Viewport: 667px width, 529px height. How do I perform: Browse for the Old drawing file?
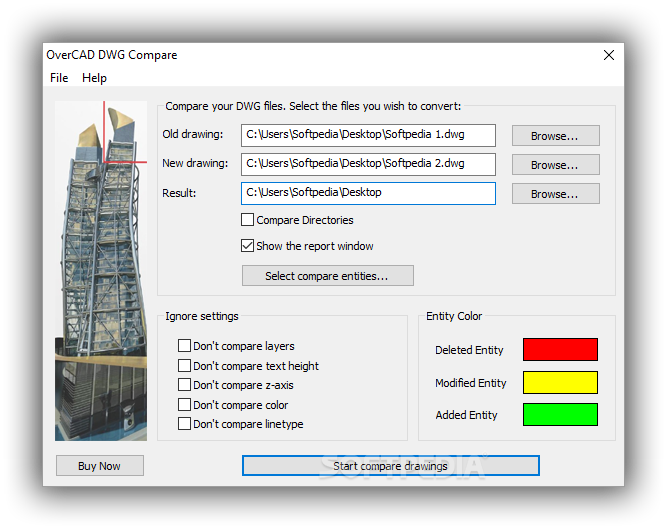[556, 136]
